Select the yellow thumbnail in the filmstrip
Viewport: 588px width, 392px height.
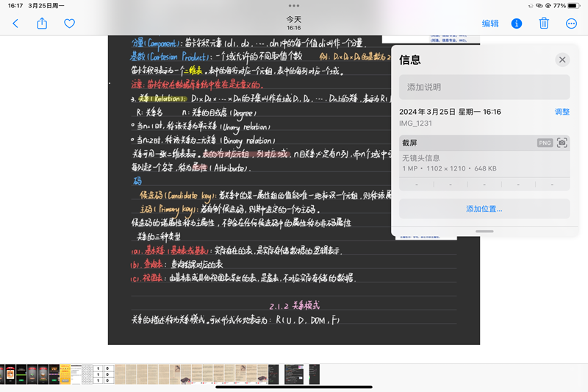coord(65,374)
